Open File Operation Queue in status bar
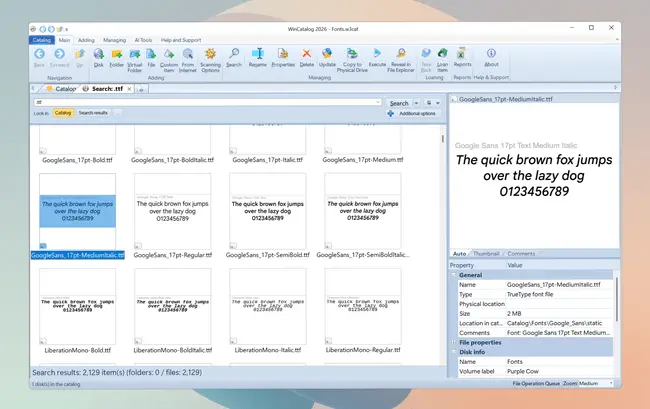 pyautogui.click(x=536, y=384)
